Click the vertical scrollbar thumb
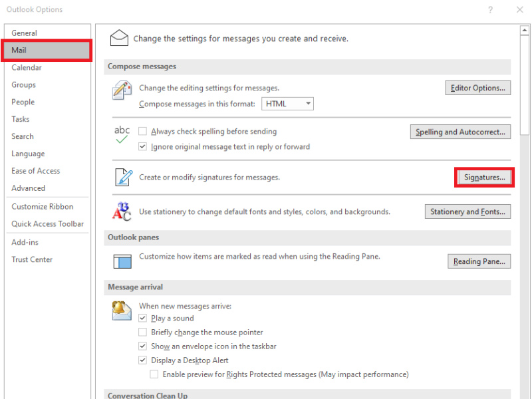This screenshot has width=532, height=399. (x=525, y=85)
